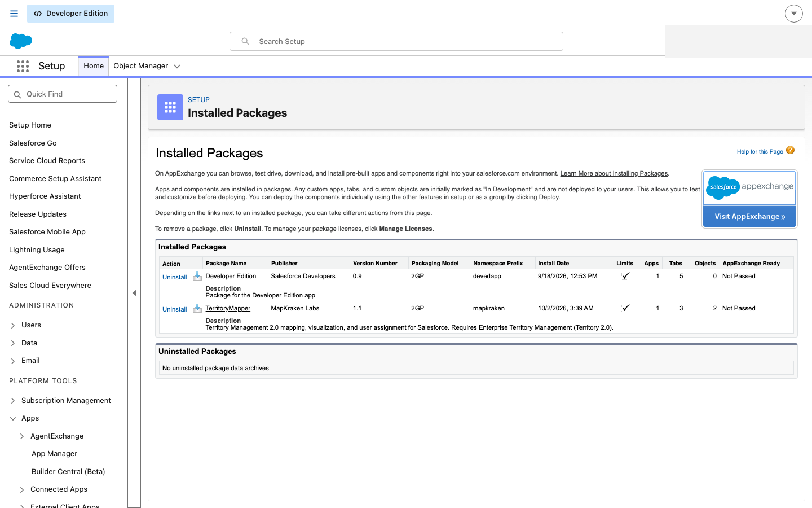Click the salesforce appexchange logo image
This screenshot has height=508, width=812.
pyautogui.click(x=749, y=188)
